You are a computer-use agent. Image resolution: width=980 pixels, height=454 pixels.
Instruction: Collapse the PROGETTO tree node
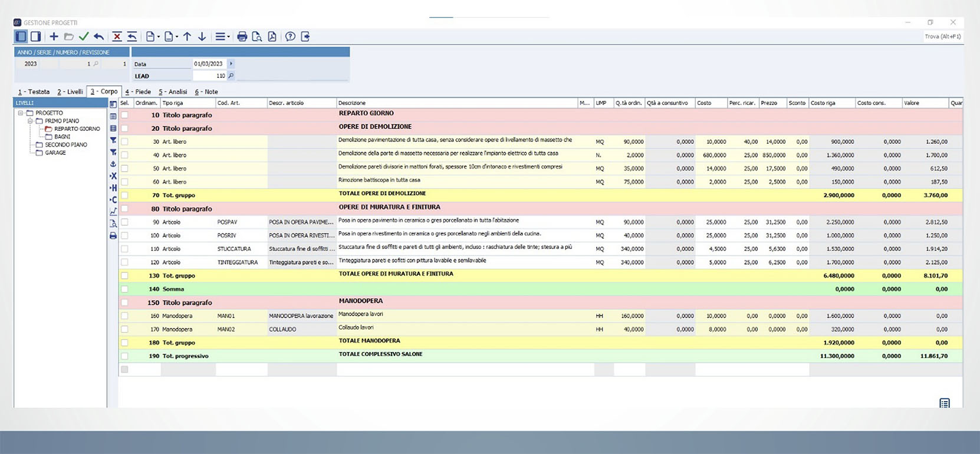(x=20, y=113)
